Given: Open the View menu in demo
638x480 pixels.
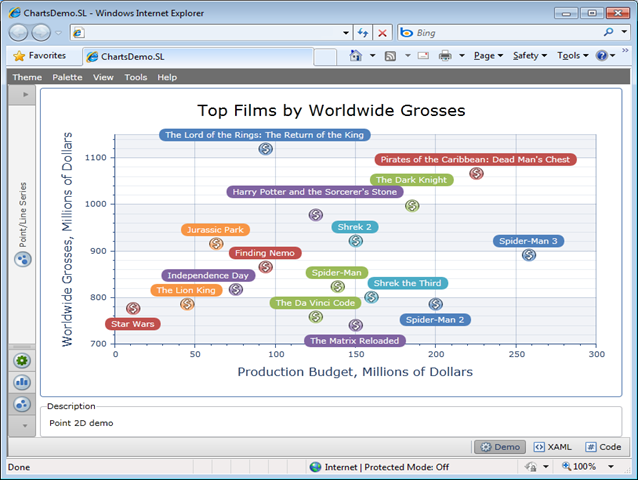Looking at the screenshot, I should pyautogui.click(x=103, y=77).
